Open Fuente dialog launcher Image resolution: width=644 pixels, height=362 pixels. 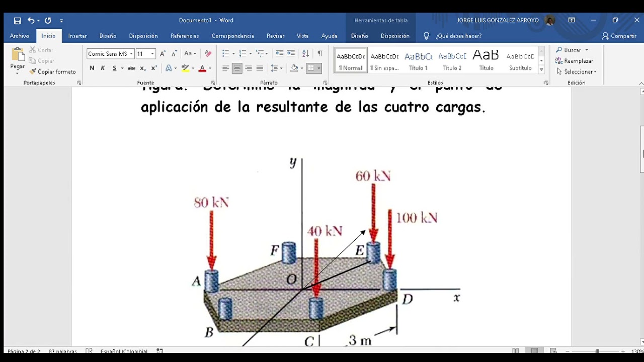tap(213, 83)
